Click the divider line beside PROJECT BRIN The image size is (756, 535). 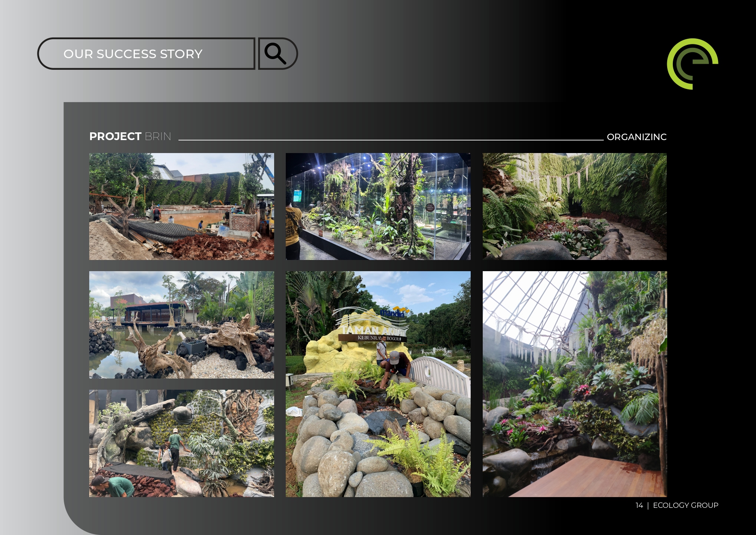coord(390,140)
